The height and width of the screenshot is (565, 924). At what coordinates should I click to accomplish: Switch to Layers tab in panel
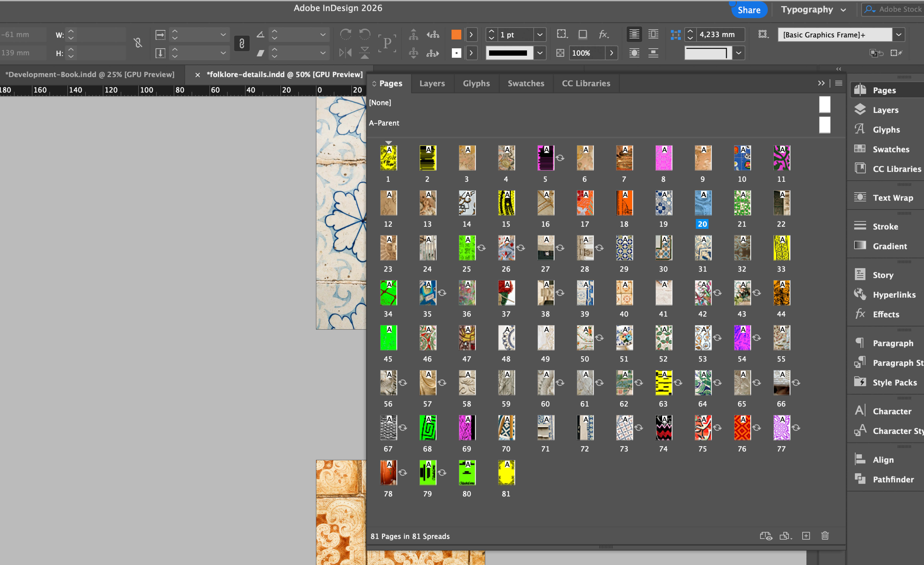point(432,83)
